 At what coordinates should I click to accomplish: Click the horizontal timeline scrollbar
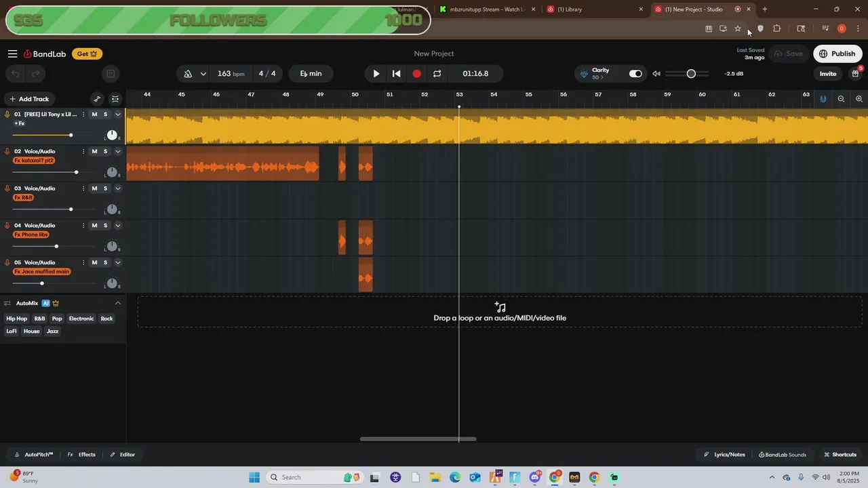pyautogui.click(x=418, y=439)
